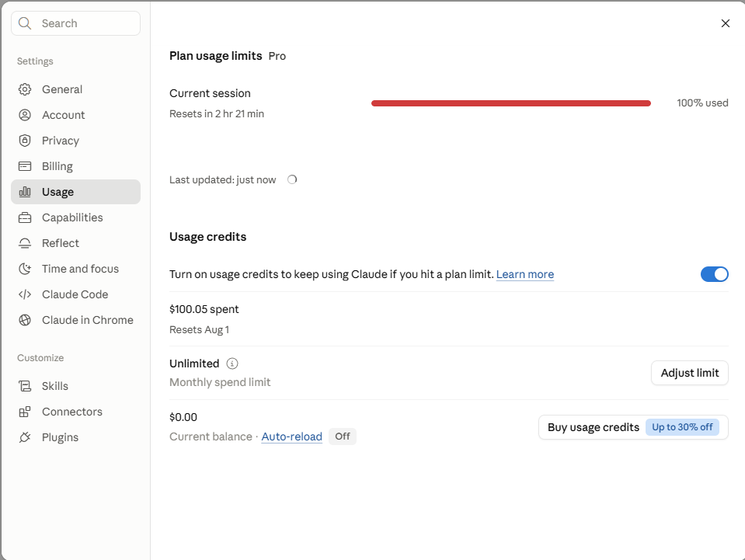
Task: Click the Off badge next to Auto-reload
Action: pyautogui.click(x=343, y=436)
